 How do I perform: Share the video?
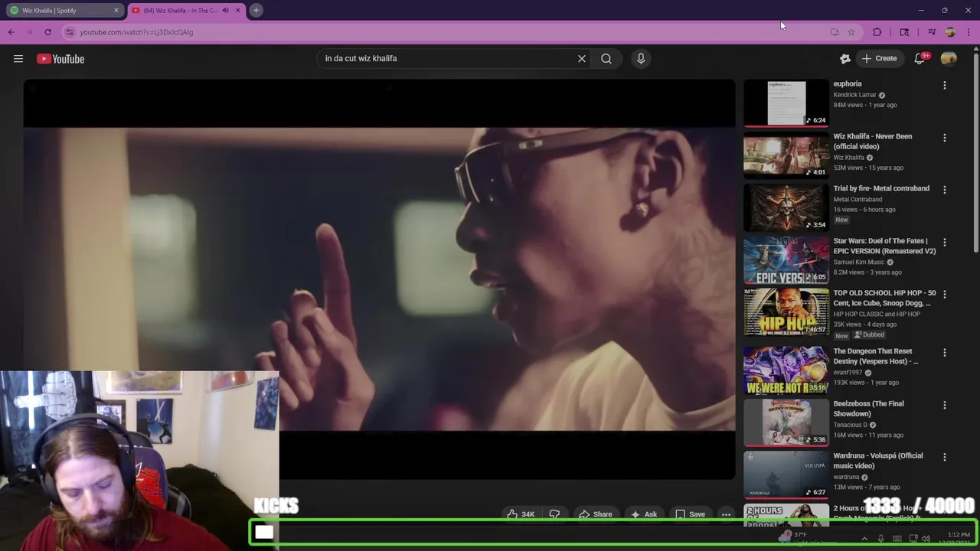[595, 514]
